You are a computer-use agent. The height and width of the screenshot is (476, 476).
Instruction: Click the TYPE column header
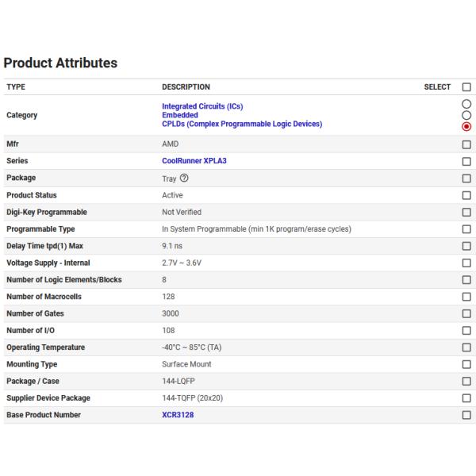point(16,86)
